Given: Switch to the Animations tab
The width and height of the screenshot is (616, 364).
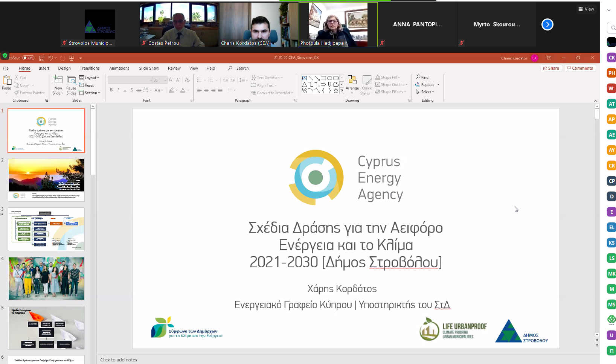Looking at the screenshot, I should (x=119, y=68).
